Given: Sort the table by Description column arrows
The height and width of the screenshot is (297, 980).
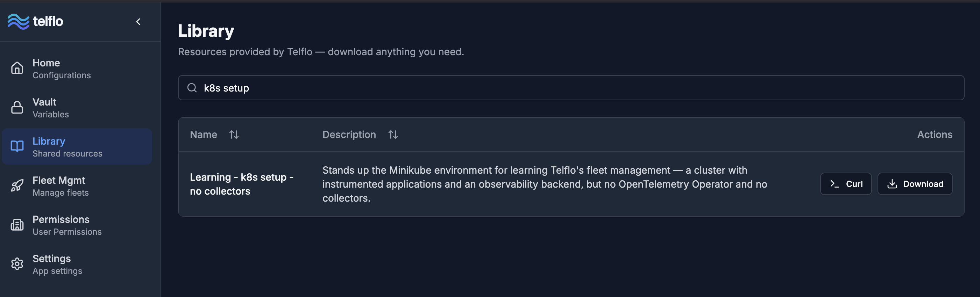Looking at the screenshot, I should (393, 135).
